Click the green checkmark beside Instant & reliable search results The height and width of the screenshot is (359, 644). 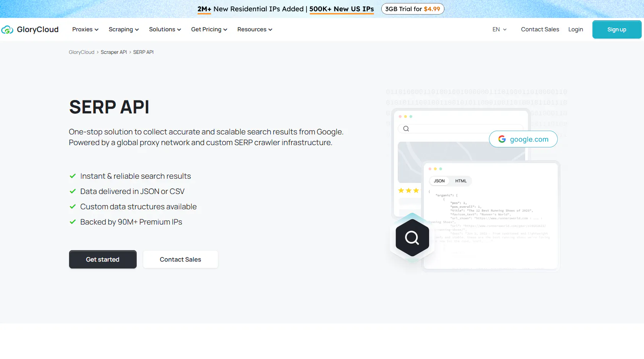point(73,176)
